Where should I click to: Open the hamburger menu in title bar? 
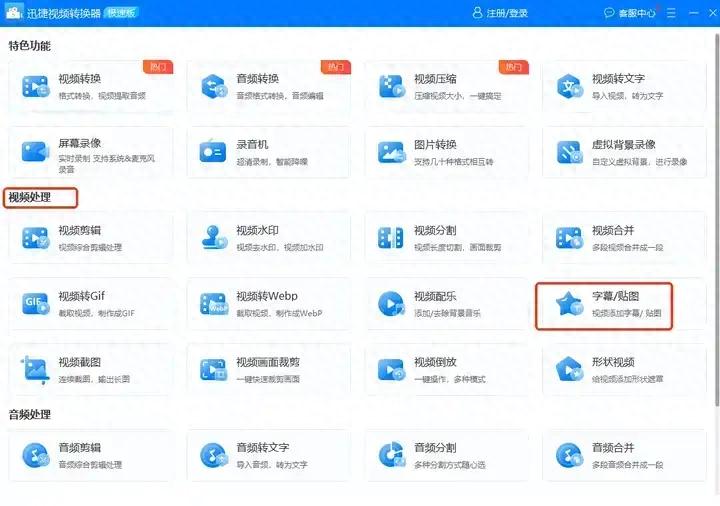[668, 13]
